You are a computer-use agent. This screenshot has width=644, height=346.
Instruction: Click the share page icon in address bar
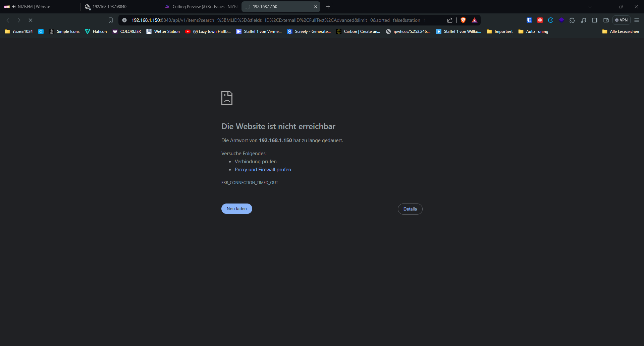tap(450, 20)
